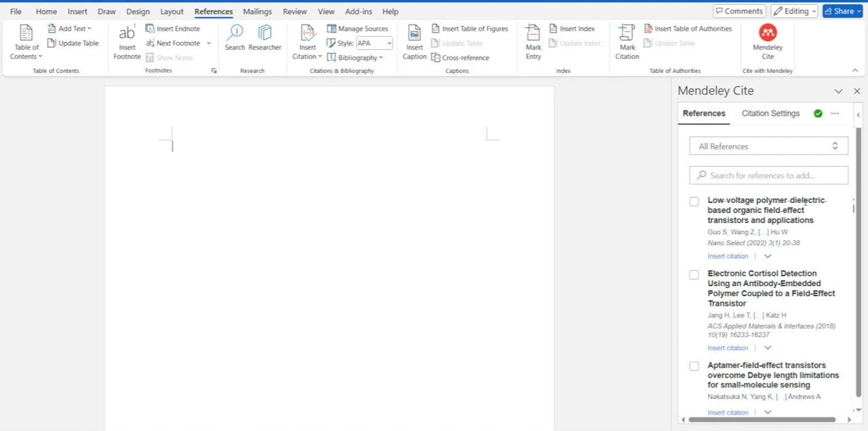Open the File menu
The width and height of the screenshot is (868, 431).
click(x=16, y=12)
